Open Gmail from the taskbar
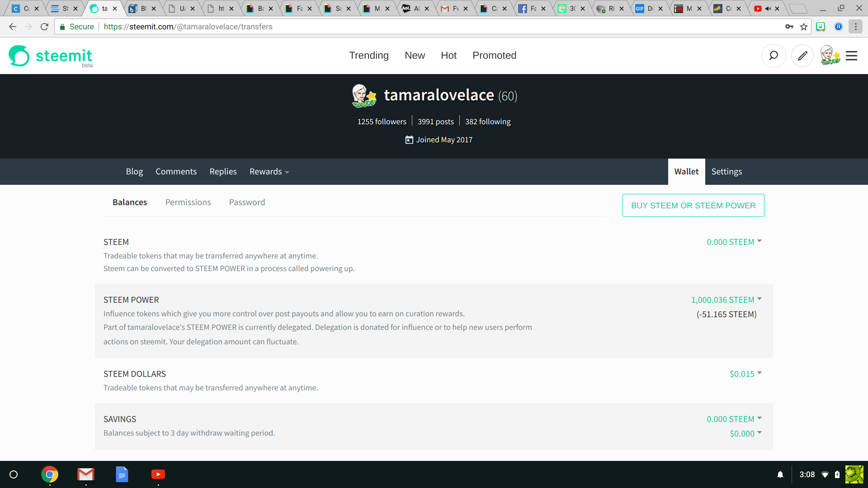 click(85, 474)
